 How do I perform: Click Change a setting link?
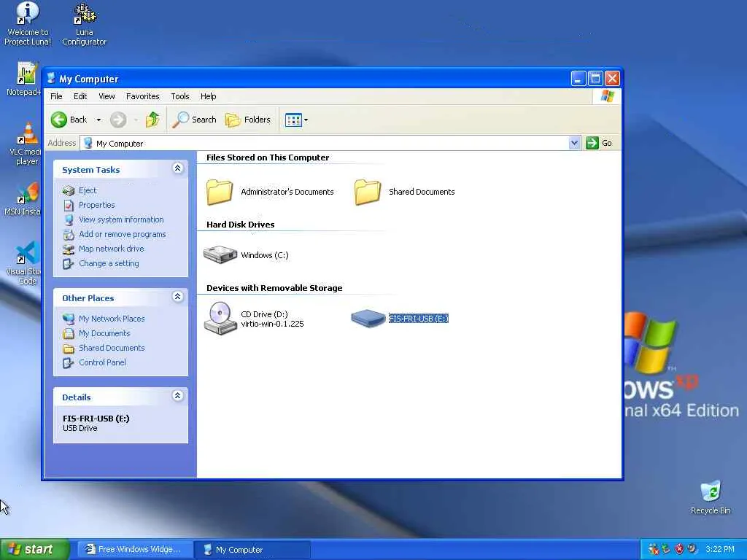[x=109, y=263]
